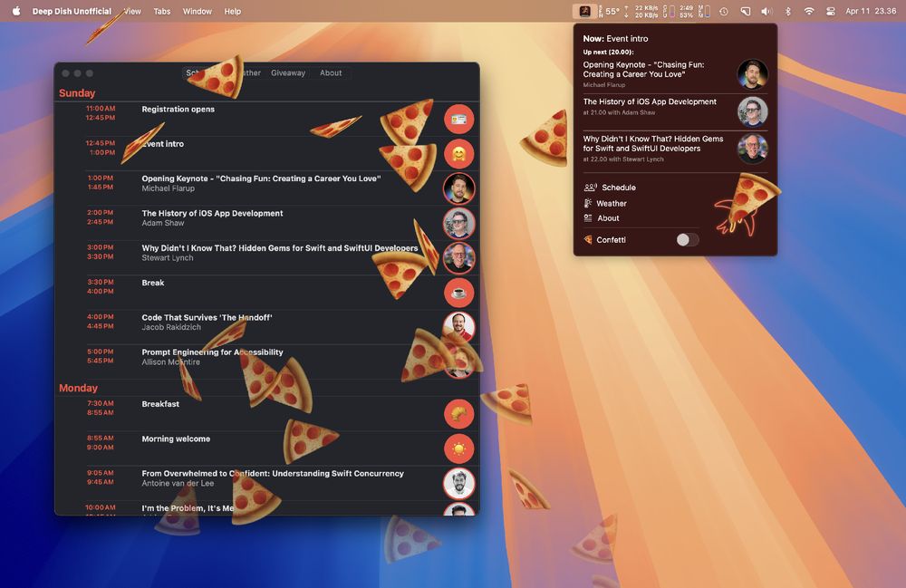Click Antoine van der Lee's photo
This screenshot has width=906, height=588.
coord(458,484)
